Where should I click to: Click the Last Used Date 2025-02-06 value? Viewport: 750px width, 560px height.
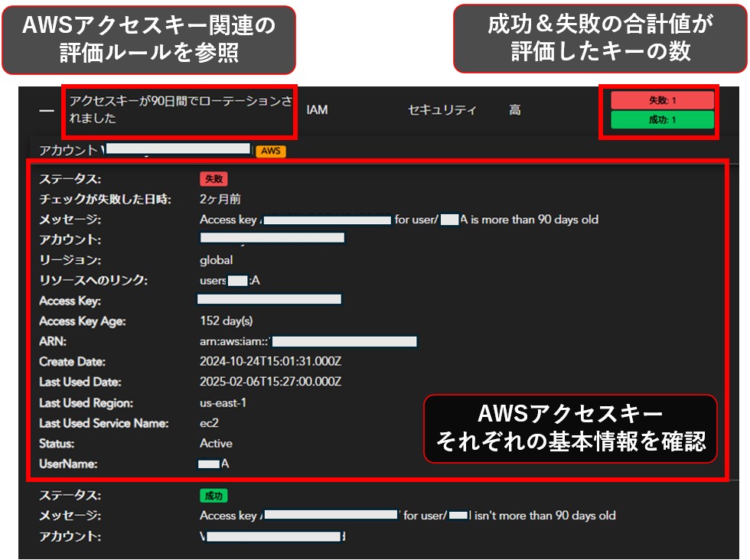click(270, 382)
